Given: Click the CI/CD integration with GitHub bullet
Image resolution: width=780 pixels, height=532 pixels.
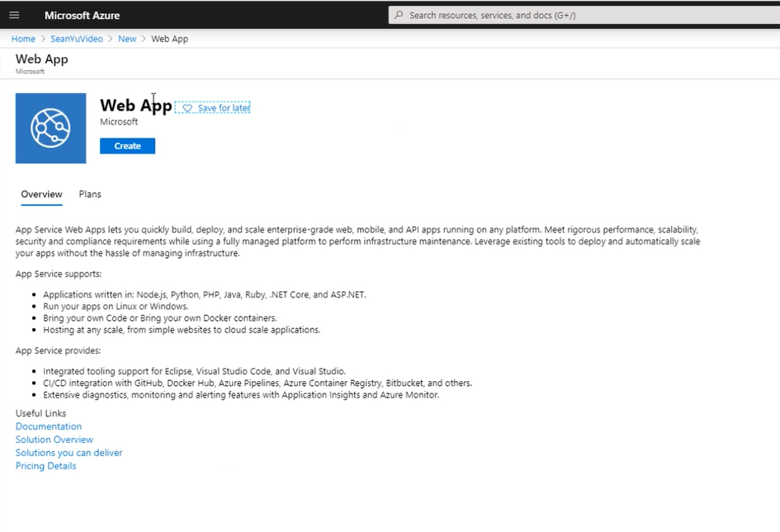Looking at the screenshot, I should coord(258,383).
